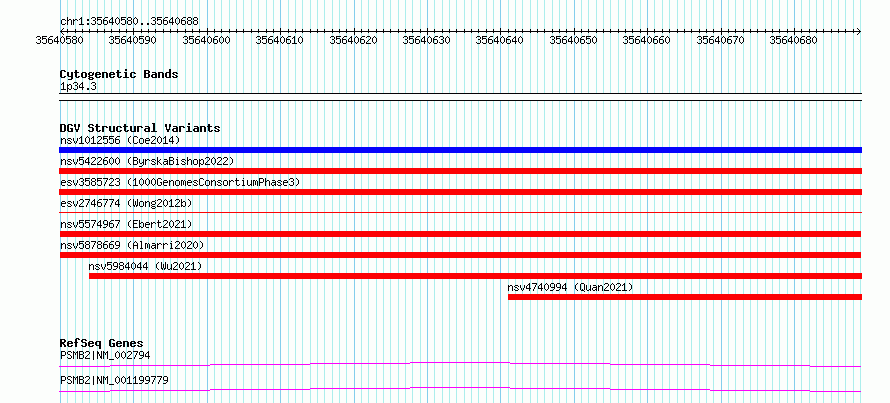The width and height of the screenshot is (890, 403).
Task: Click the blue nsv1012556 variant bar
Action: (460, 150)
